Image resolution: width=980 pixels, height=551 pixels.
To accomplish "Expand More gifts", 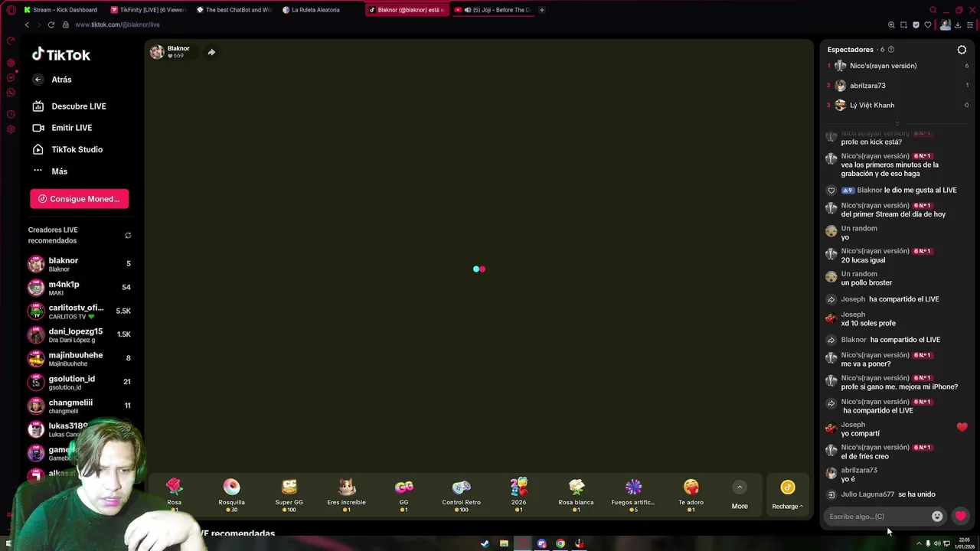I will coord(740,495).
